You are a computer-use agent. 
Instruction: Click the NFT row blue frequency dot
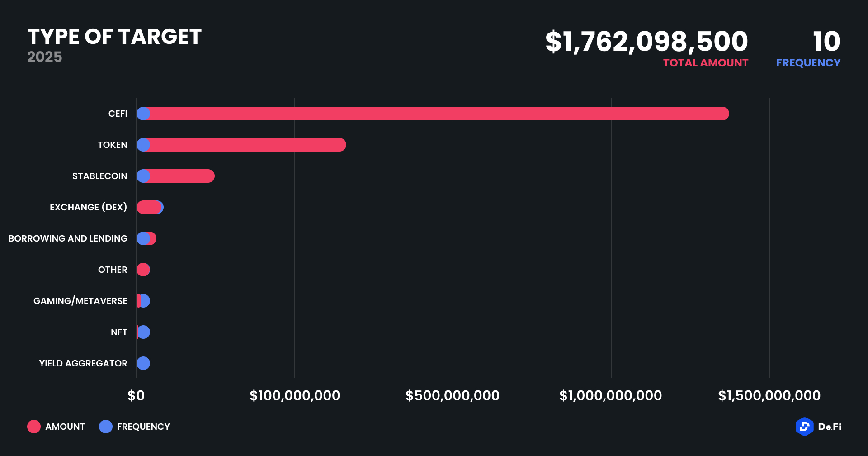pos(144,332)
